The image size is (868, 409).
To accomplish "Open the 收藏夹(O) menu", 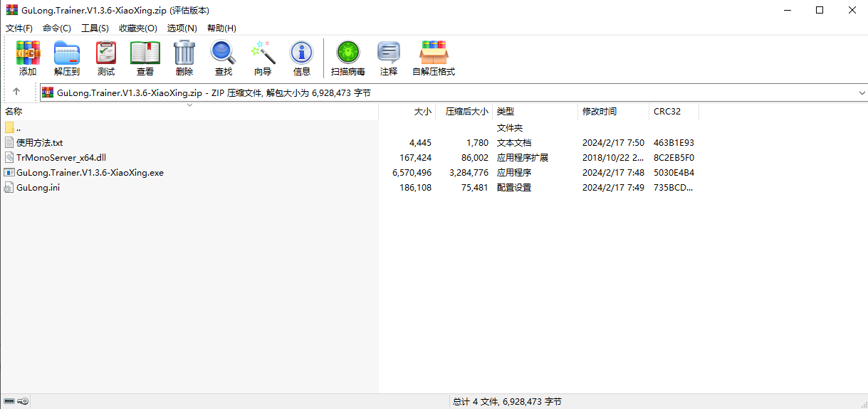I will click(x=138, y=28).
